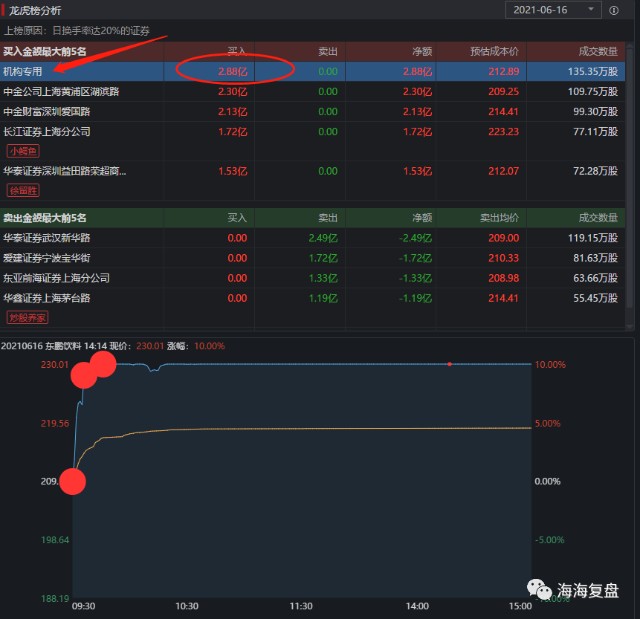
Task: Select 华泰证券武汉新华路 seller row
Action: pyautogui.click(x=312, y=238)
